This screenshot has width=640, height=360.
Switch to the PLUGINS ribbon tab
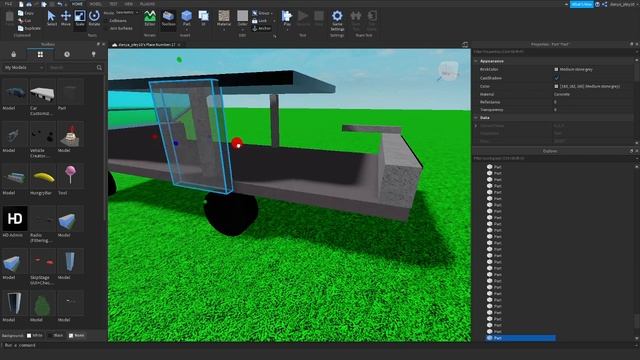(147, 4)
